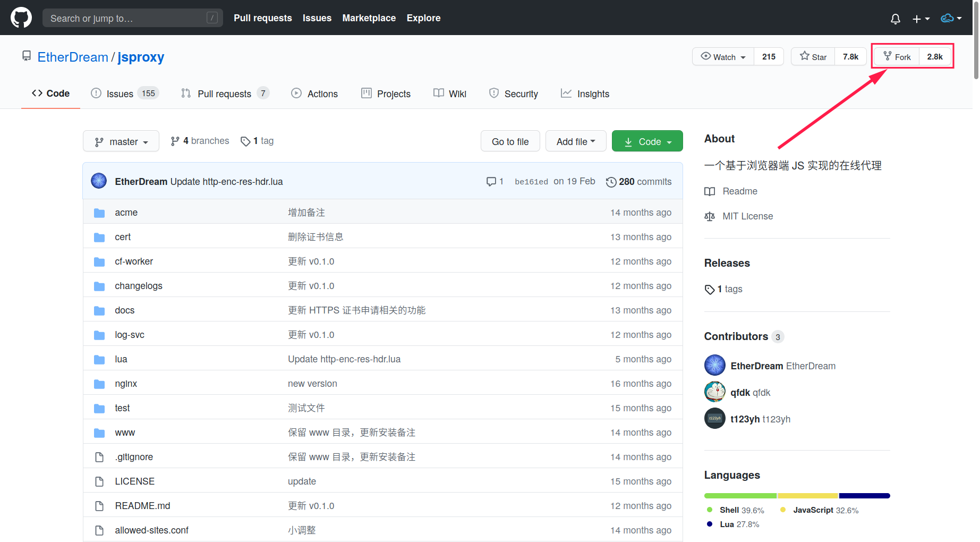The height and width of the screenshot is (542, 980).
Task: Open the acme folder icon
Action: coord(99,213)
